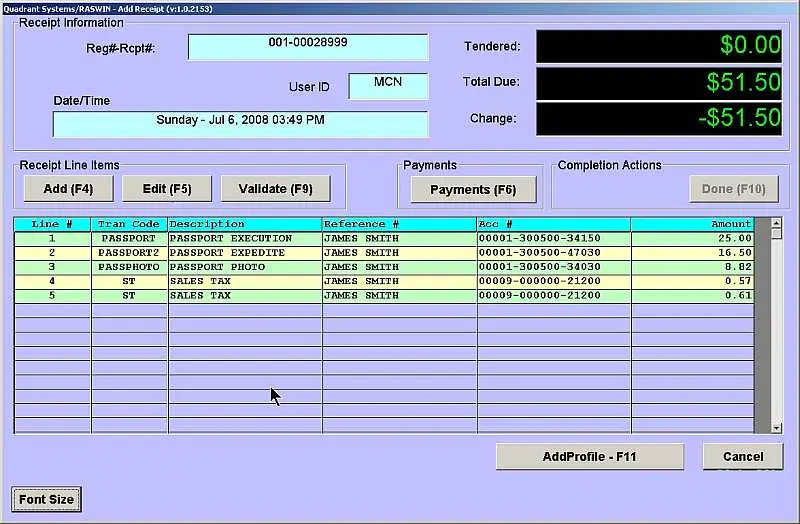Click the amount 0.61
Screen dimensions: 800x524
point(692,296)
